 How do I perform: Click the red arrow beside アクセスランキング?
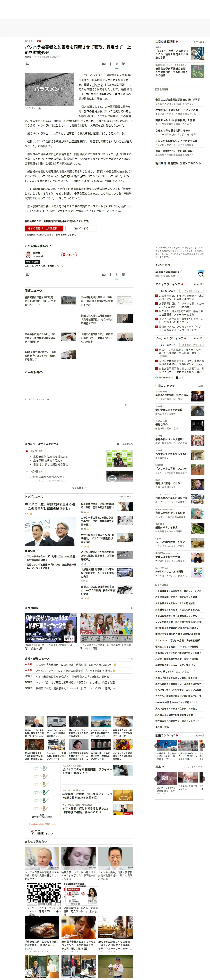(182, 284)
